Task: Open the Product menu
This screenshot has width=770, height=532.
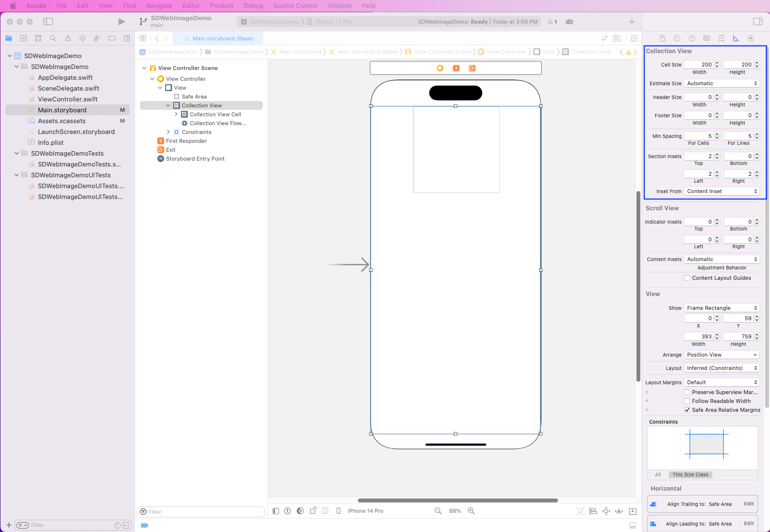Action: coord(221,6)
